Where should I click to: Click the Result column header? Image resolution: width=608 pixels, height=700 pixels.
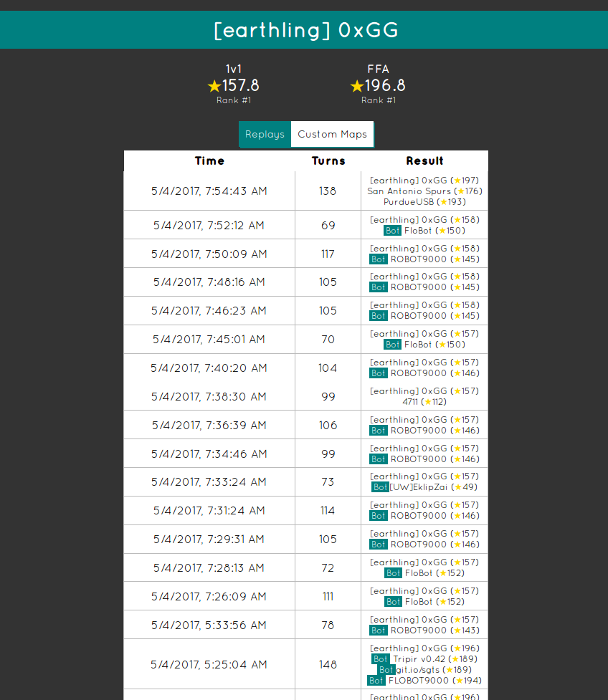(424, 161)
